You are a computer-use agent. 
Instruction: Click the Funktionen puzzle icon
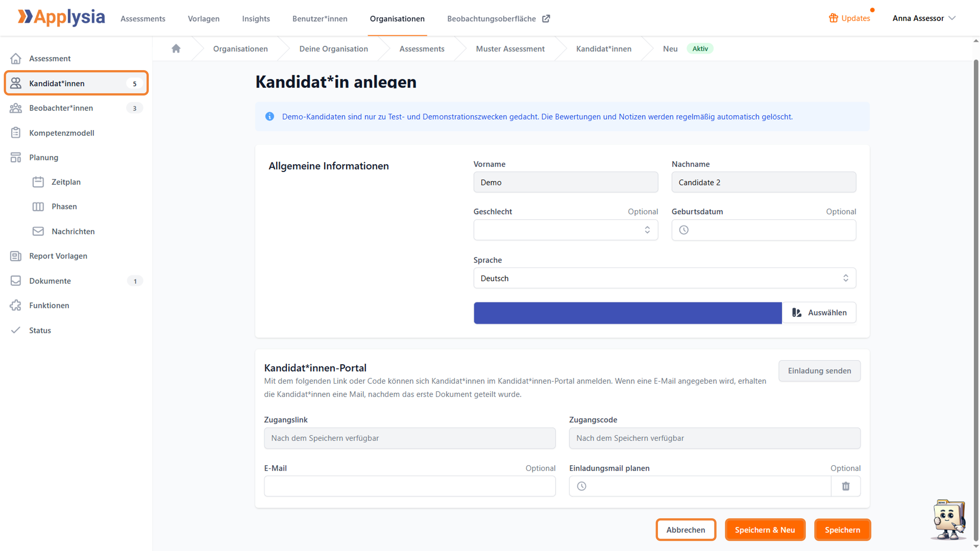coord(16,305)
